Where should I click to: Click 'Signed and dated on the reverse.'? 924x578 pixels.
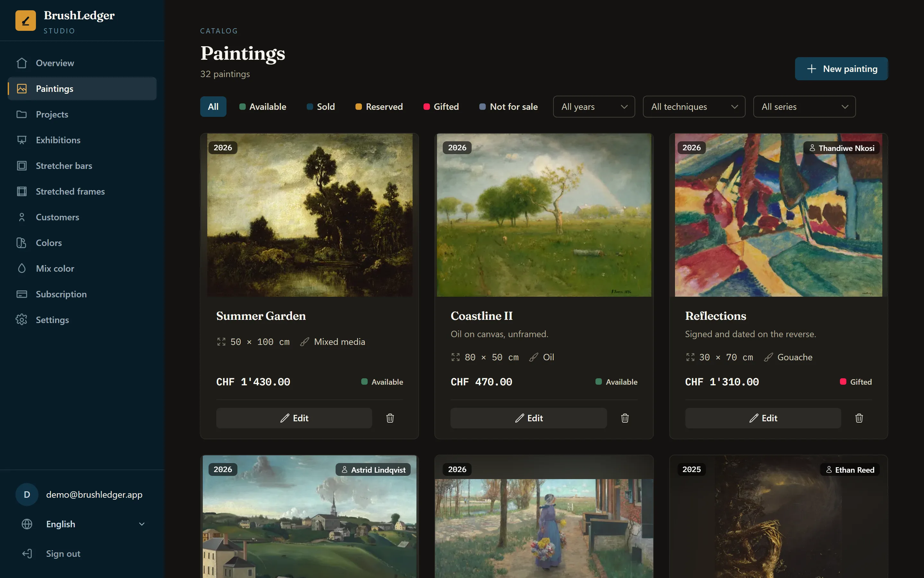coord(750,334)
